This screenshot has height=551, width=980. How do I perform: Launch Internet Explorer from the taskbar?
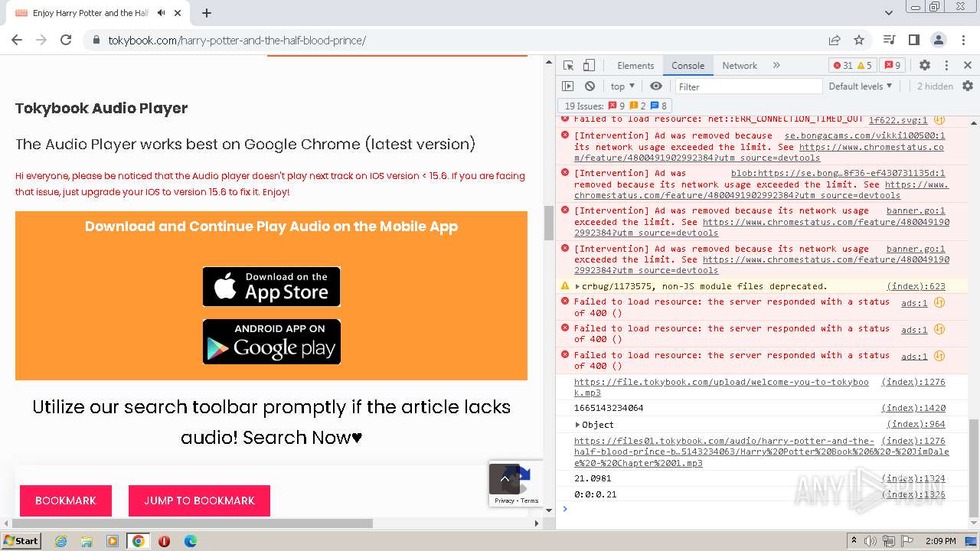click(60, 541)
